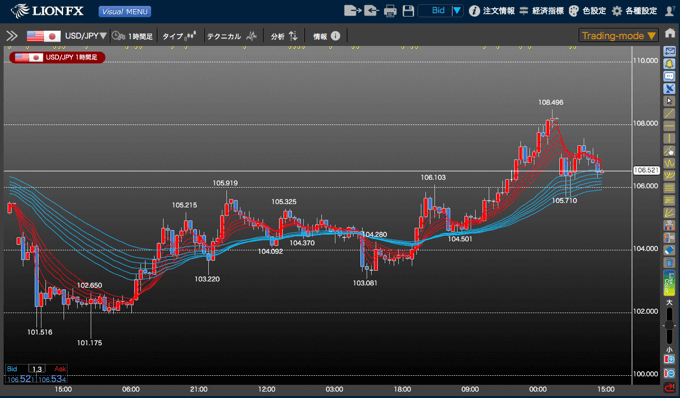Expand the panel with double chevron
Viewport: 680px width, 398px height.
click(12, 36)
